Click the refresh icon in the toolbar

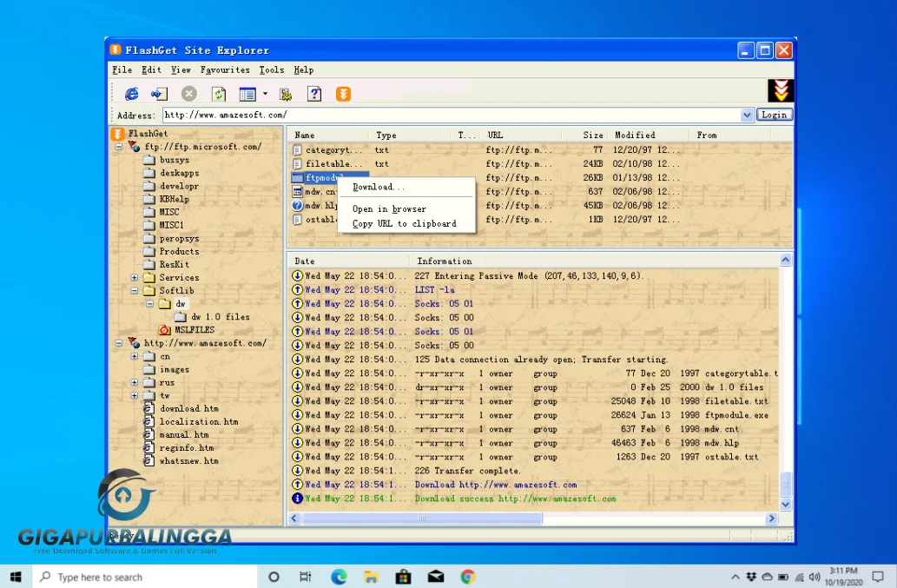point(219,94)
